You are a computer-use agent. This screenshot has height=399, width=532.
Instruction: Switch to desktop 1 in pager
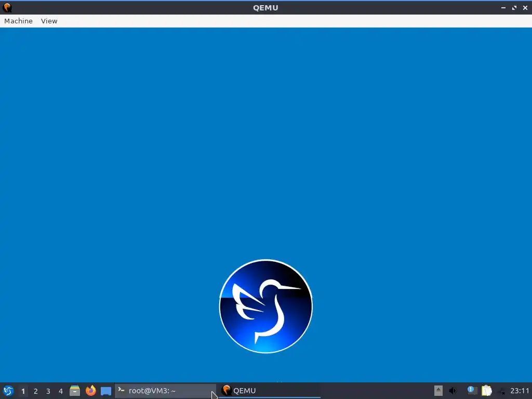coord(23,391)
